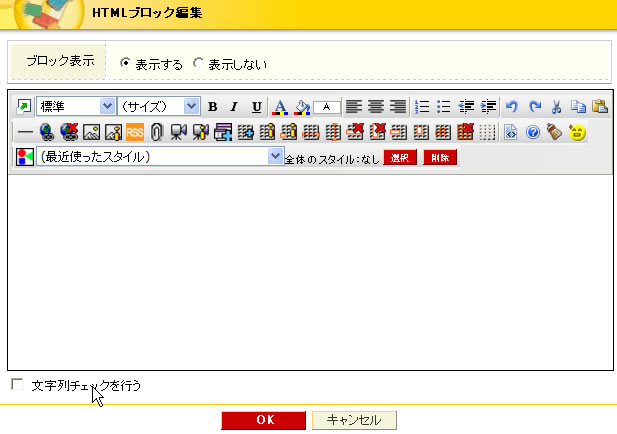The height and width of the screenshot is (434, 617).
Task: Insert a hyperlink with globe icon
Action: pos(47,133)
